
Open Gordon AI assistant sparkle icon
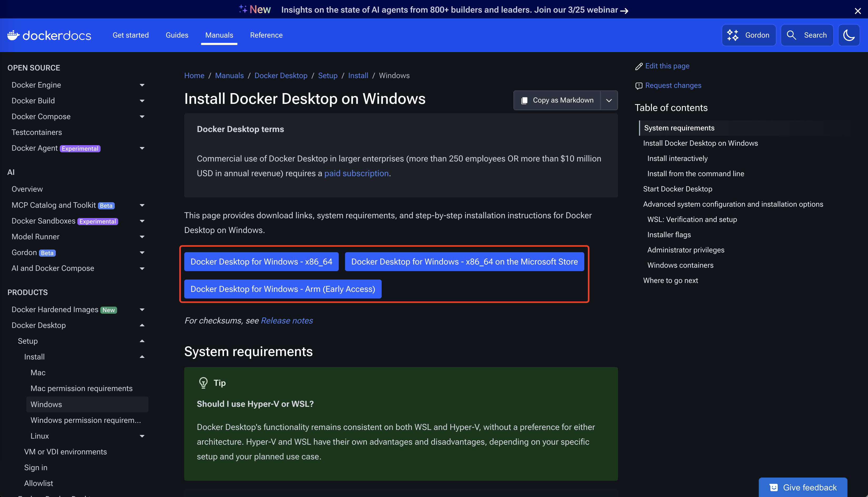(732, 35)
